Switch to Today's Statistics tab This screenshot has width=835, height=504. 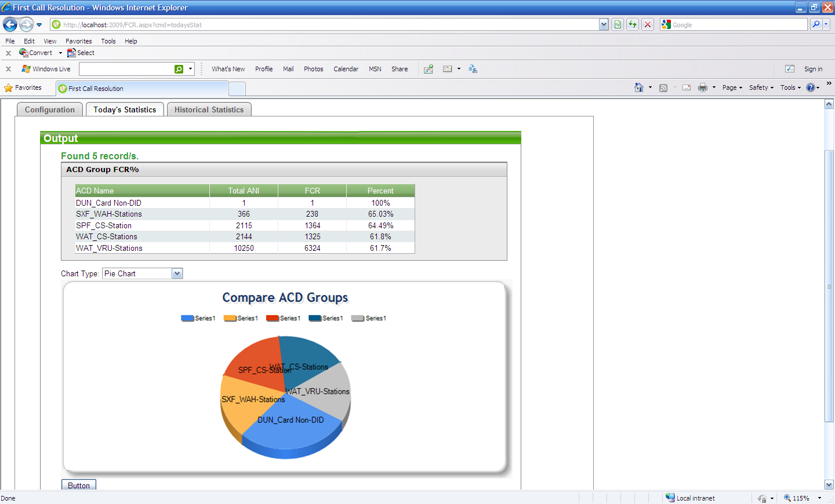tap(125, 109)
